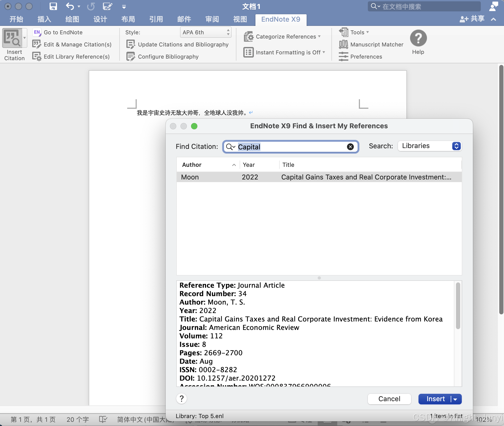Expand Instant Formatting is Off menu

(x=284, y=53)
